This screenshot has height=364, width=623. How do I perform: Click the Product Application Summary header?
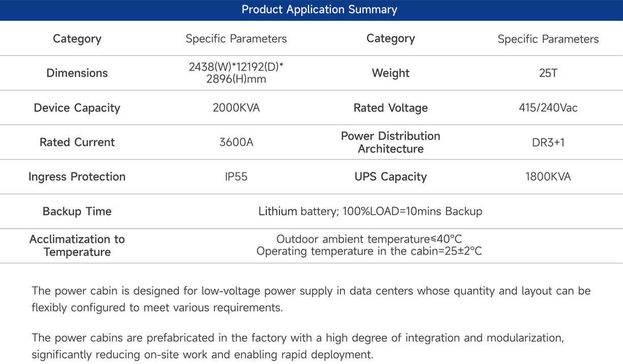point(319,10)
